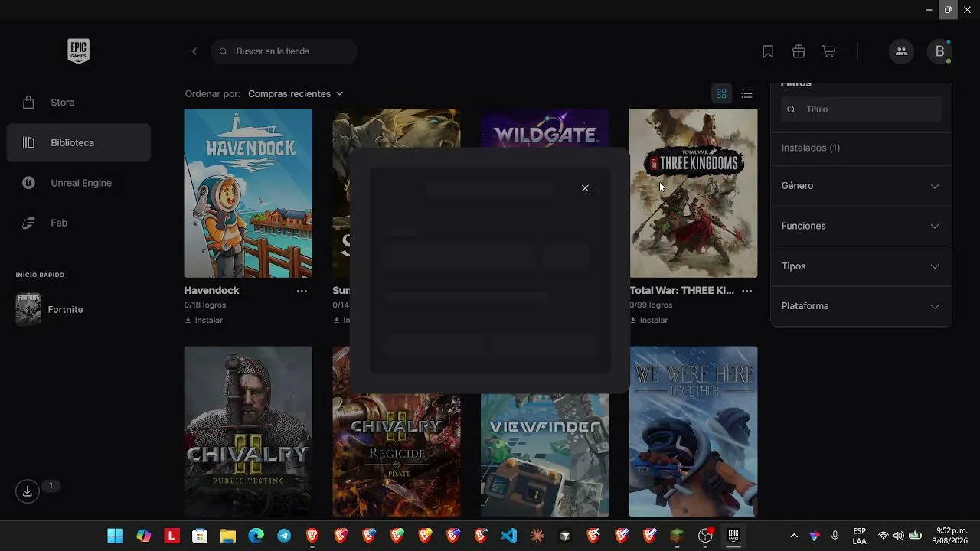Click the Havendock title text

tap(211, 291)
